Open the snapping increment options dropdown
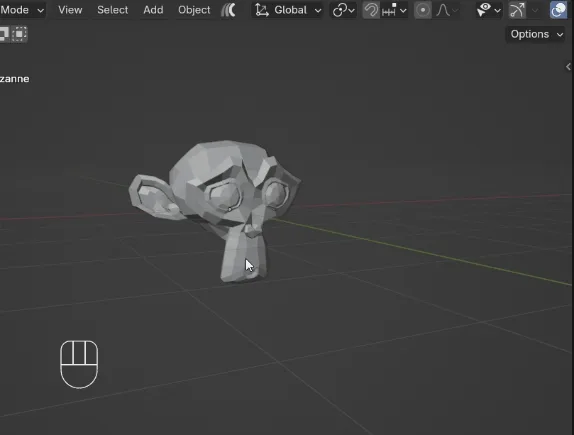 394,10
